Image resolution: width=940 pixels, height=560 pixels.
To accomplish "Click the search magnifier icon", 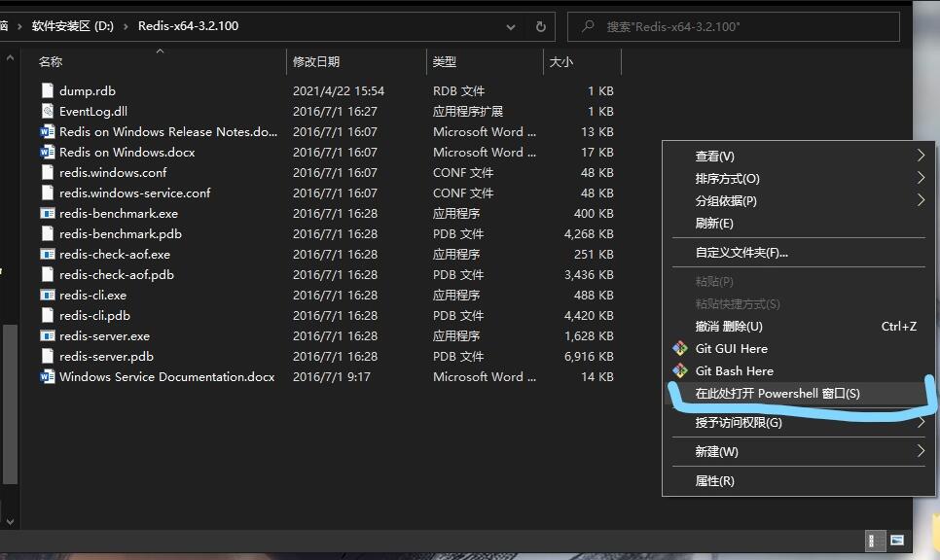I will 588,26.
